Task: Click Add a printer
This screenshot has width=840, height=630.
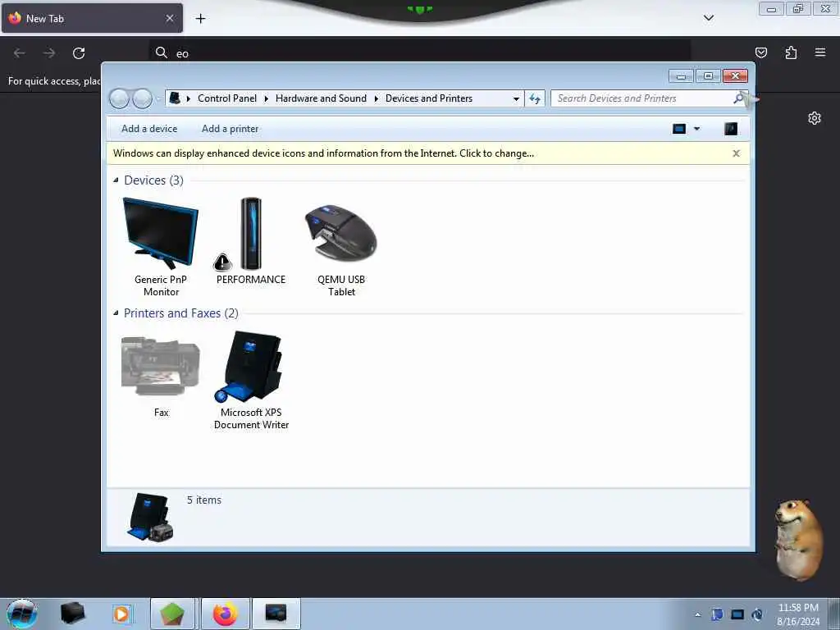Action: 230,129
